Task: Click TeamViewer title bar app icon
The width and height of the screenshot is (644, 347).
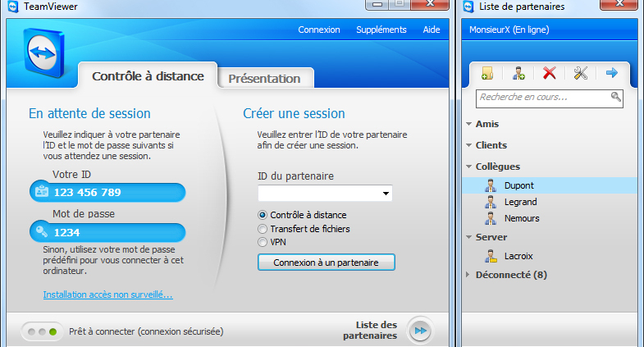Action: [13, 7]
